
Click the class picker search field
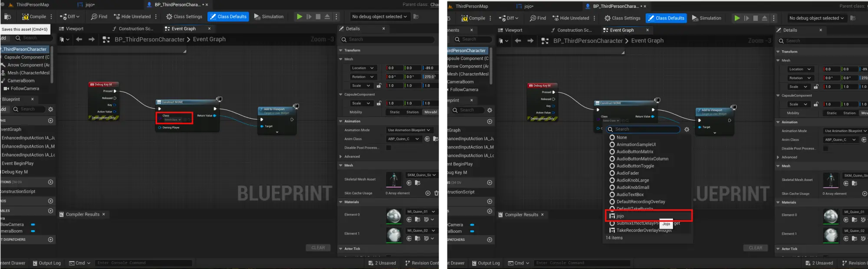pos(643,129)
